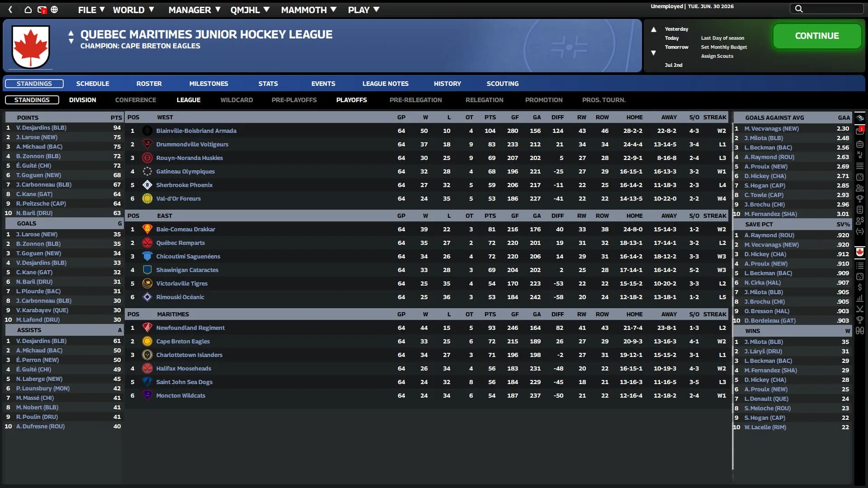This screenshot has height=488, width=868.
Task: Select the LEAGUE standings view
Action: click(x=189, y=100)
